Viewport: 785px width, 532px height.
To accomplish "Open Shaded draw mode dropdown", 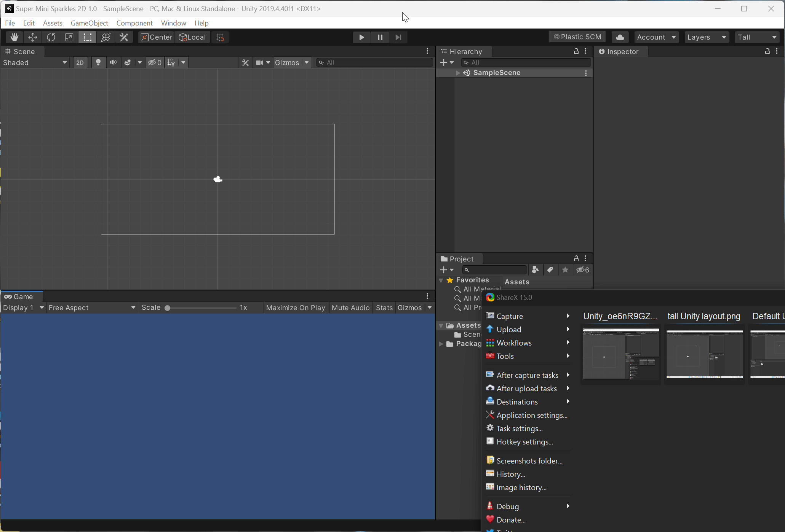I will 35,62.
